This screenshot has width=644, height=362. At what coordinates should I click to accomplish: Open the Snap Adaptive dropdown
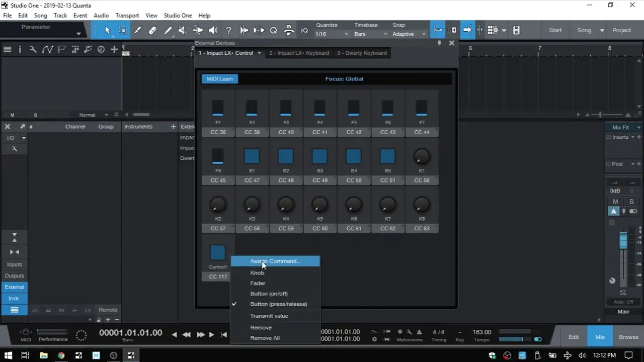pyautogui.click(x=408, y=34)
